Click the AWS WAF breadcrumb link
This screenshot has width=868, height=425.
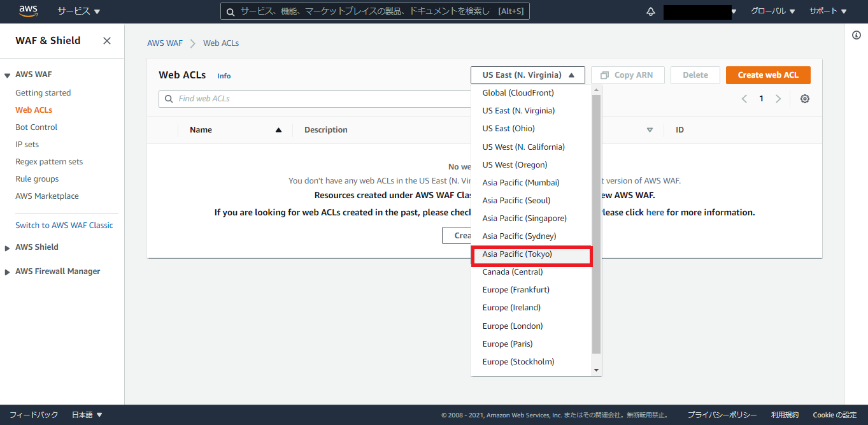(165, 43)
